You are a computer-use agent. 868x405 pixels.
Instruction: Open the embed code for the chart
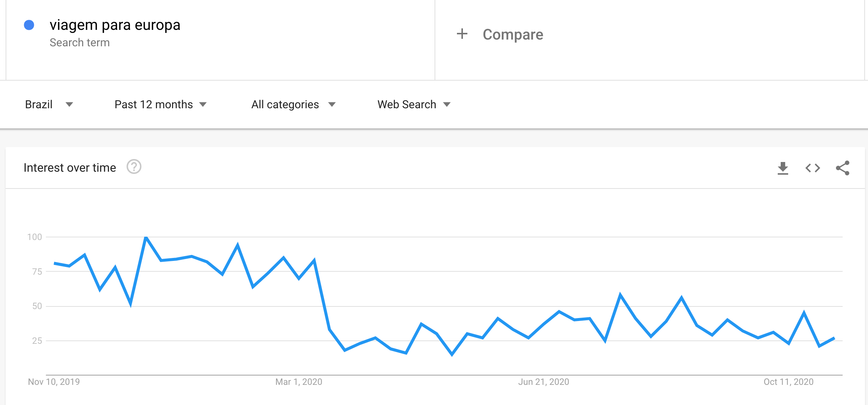[x=813, y=168]
